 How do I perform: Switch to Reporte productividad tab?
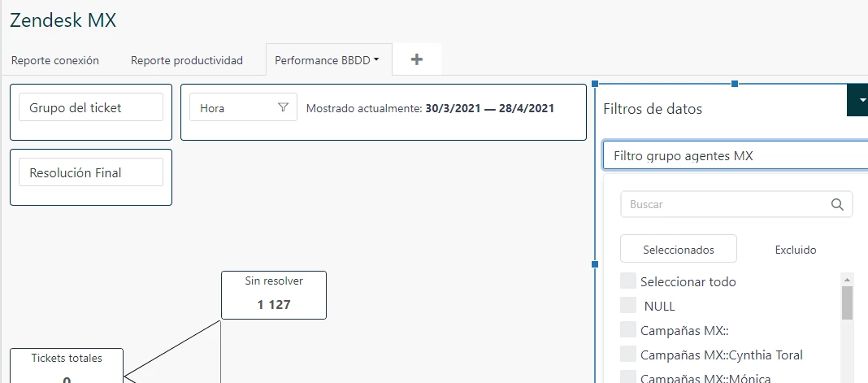pyautogui.click(x=187, y=60)
